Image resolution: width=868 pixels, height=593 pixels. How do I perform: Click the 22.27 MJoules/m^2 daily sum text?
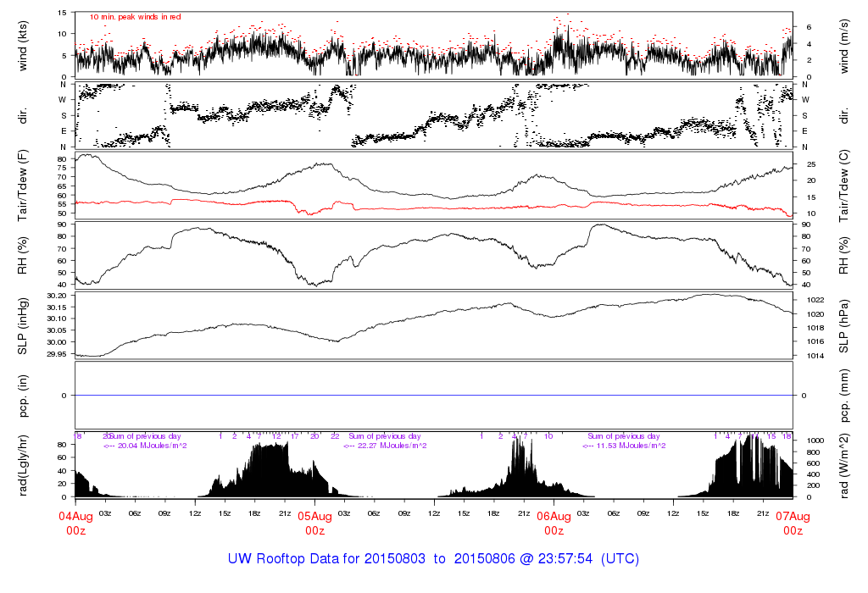(384, 446)
